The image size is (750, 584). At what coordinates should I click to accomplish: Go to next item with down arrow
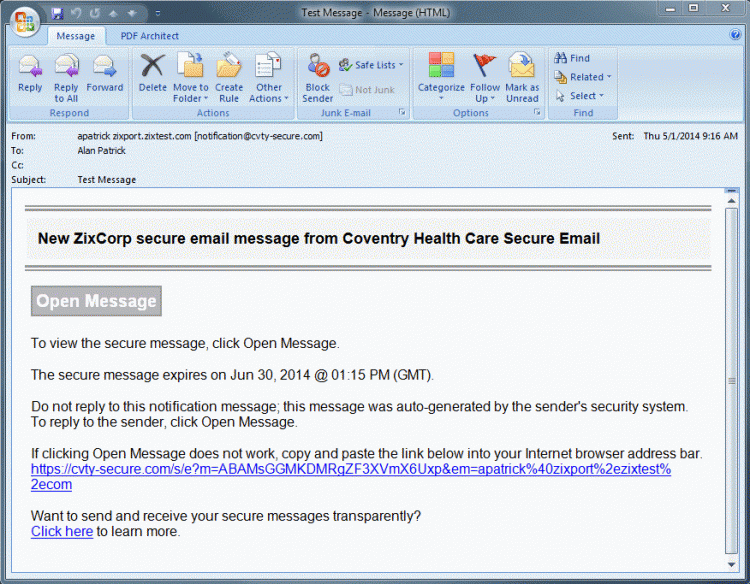(x=132, y=13)
